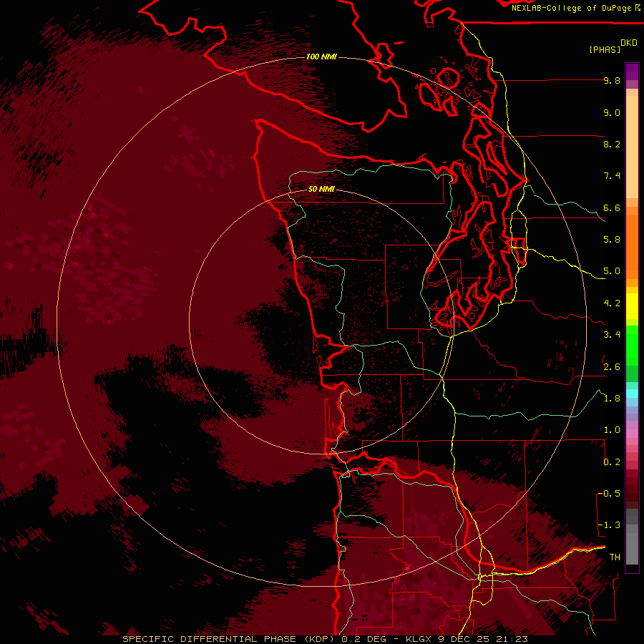Click the TH threshold label

coord(615,557)
